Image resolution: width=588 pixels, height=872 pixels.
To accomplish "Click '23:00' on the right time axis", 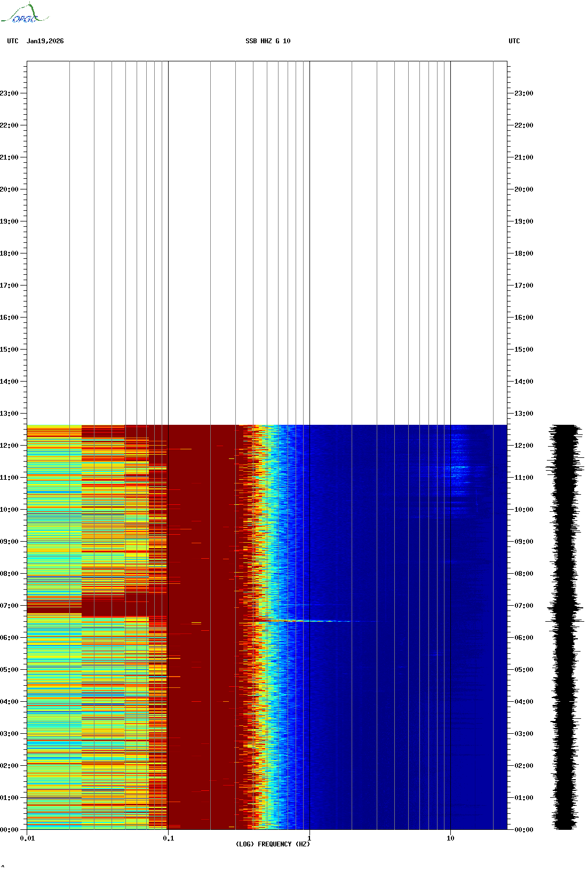I will point(524,93).
